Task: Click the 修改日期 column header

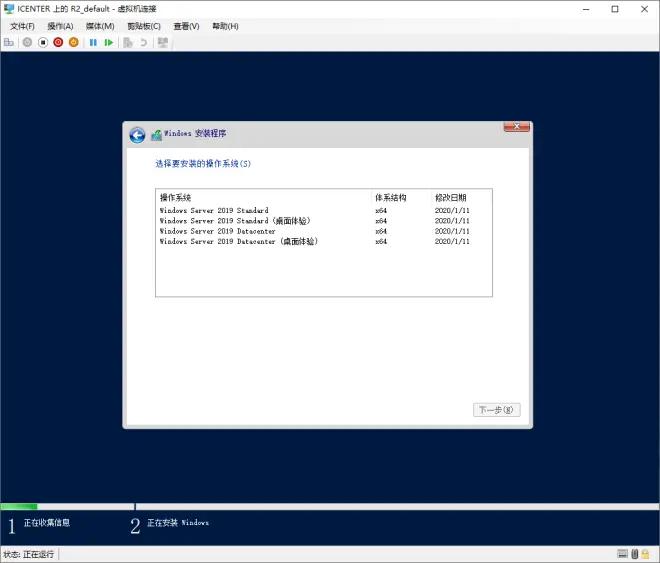Action: click(461, 197)
